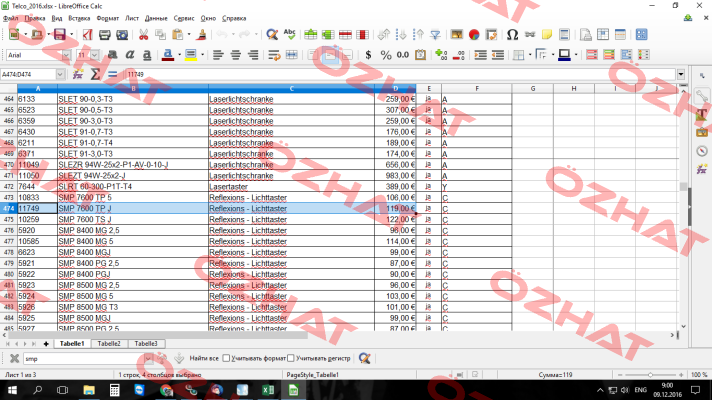712x400 pixels.
Task: Apply bold formatting
Action: pos(112,55)
